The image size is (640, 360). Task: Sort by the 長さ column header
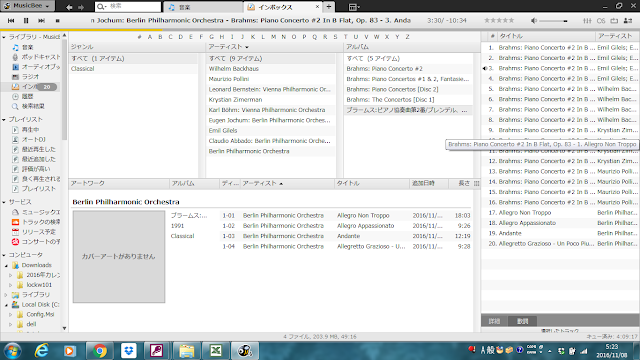460,183
